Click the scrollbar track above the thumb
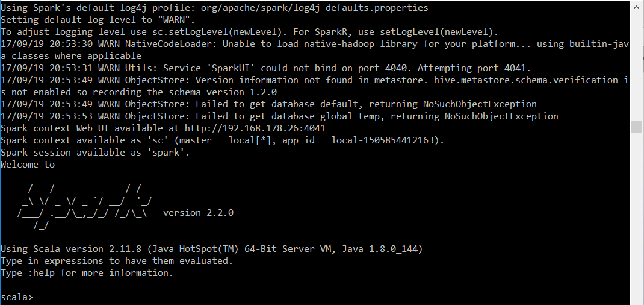The image size is (644, 305). point(637,61)
